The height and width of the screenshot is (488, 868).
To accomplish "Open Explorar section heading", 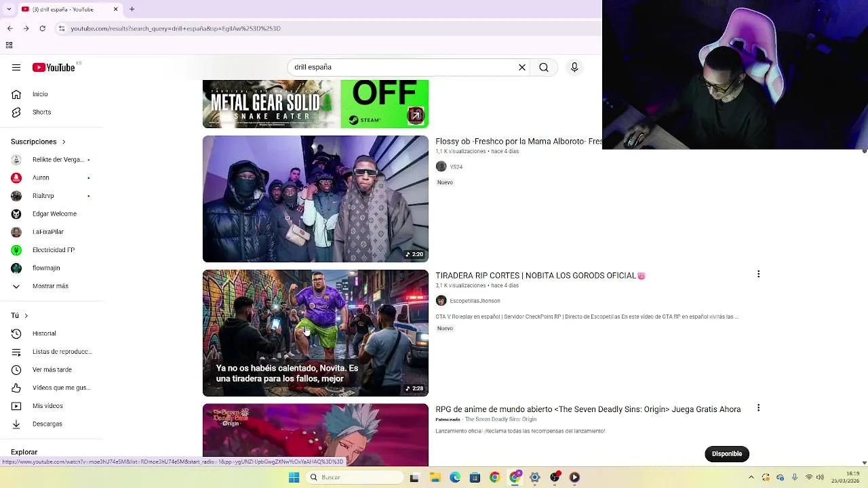I will pos(24,452).
